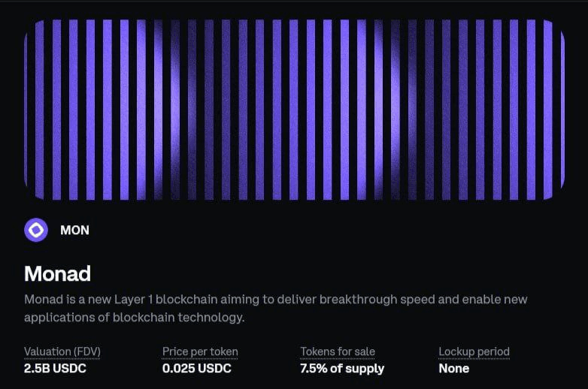Select the None lockup value

click(454, 369)
